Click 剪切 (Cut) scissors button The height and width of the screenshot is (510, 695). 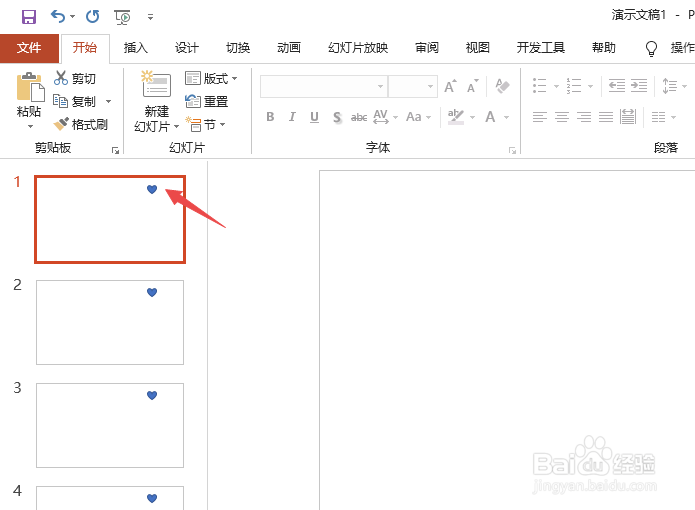[74, 78]
